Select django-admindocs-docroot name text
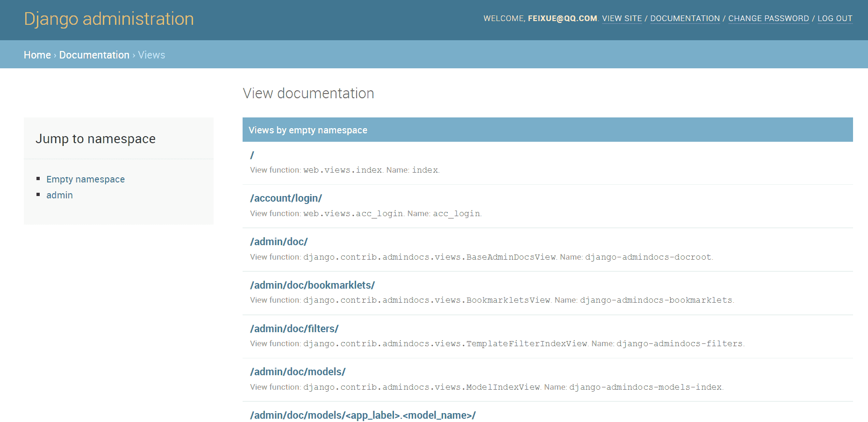 pos(648,257)
